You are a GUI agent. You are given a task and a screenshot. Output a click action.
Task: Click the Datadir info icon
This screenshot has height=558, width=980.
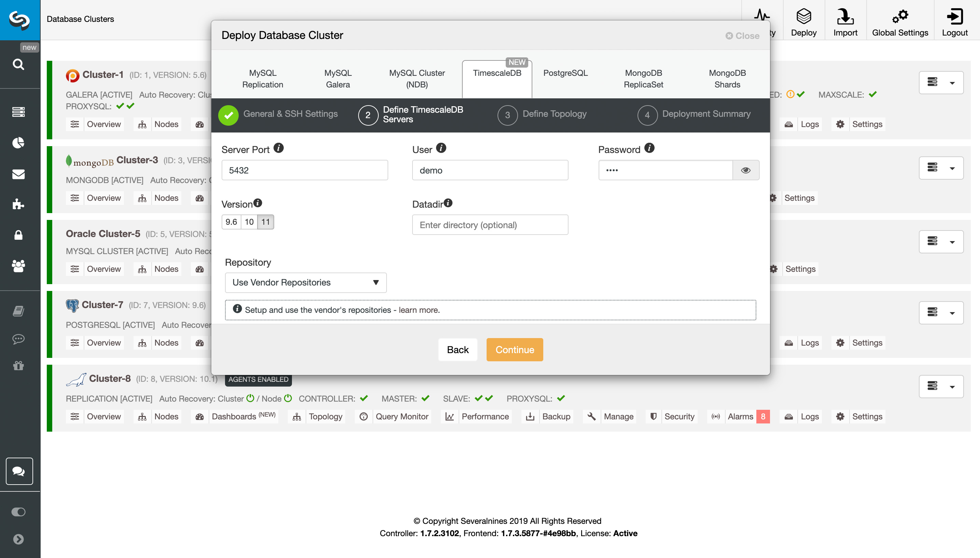[x=448, y=203]
